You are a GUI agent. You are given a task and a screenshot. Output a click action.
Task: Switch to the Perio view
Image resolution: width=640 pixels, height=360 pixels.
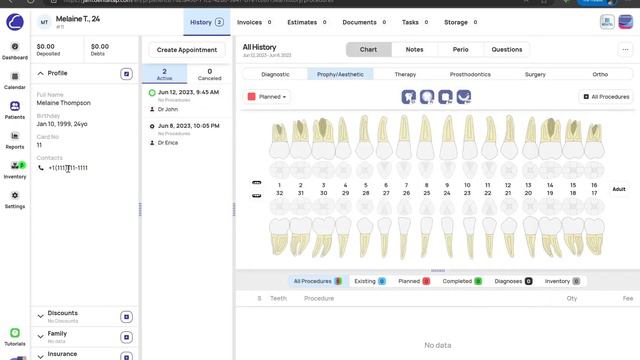460,49
